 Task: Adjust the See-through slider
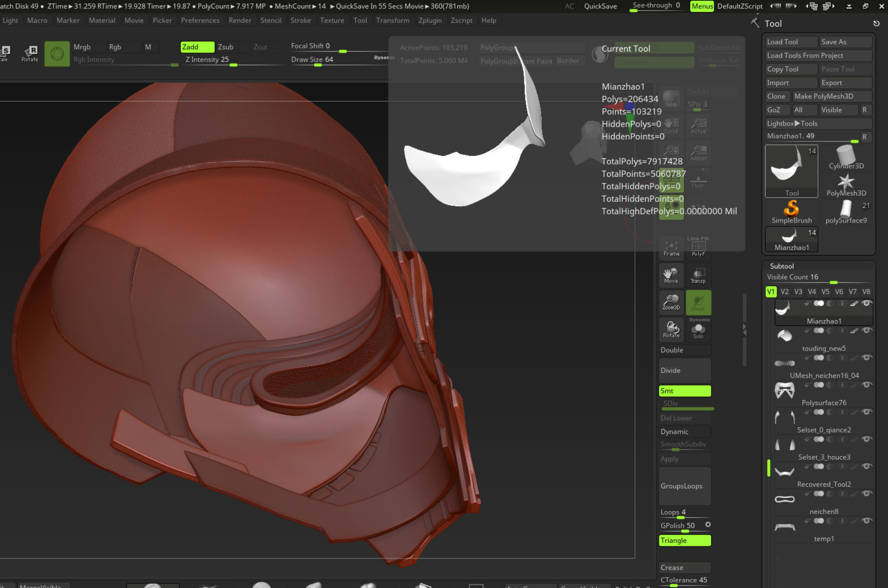pyautogui.click(x=656, y=6)
